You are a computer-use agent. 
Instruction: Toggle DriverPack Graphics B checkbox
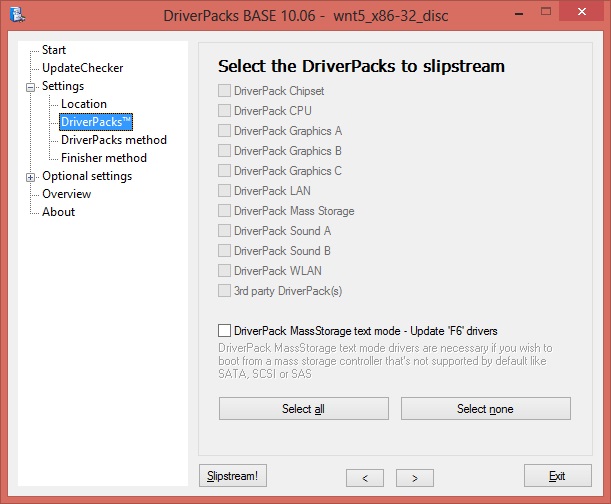[224, 150]
